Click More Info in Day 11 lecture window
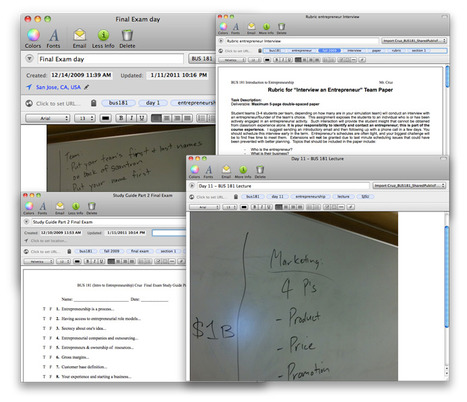 tap(243, 172)
